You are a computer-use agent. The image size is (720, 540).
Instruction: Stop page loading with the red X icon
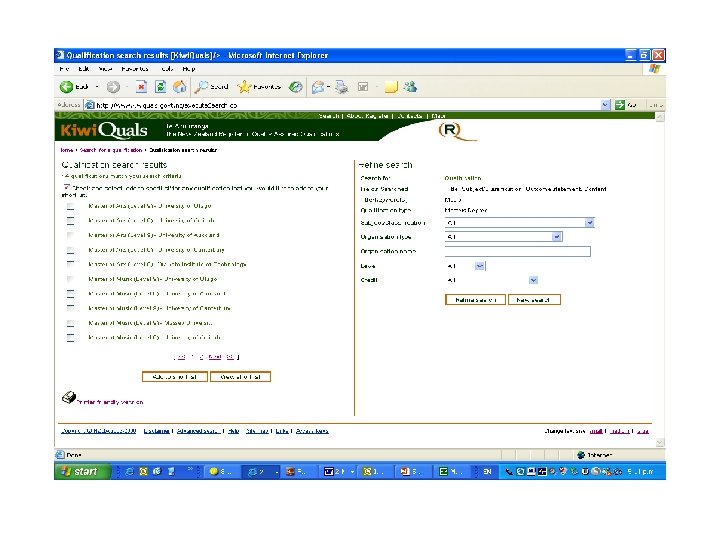click(x=141, y=86)
